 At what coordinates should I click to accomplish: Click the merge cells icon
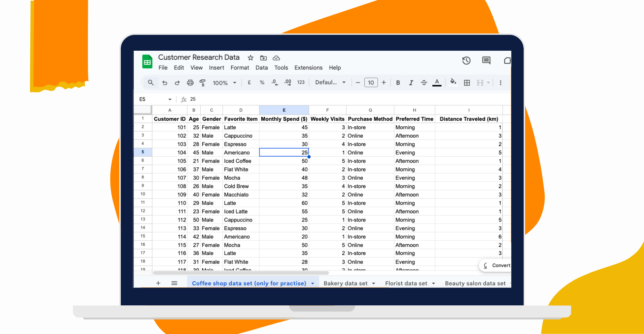coord(480,82)
